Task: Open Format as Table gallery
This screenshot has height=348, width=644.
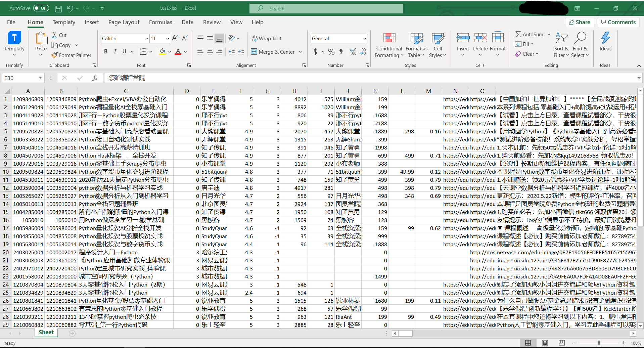Action: (416, 45)
